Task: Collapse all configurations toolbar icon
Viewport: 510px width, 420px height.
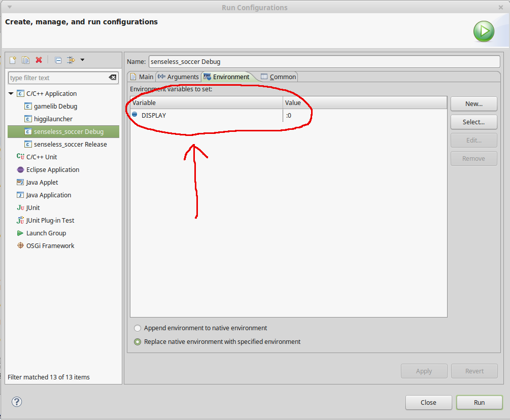Action: pyautogui.click(x=58, y=60)
